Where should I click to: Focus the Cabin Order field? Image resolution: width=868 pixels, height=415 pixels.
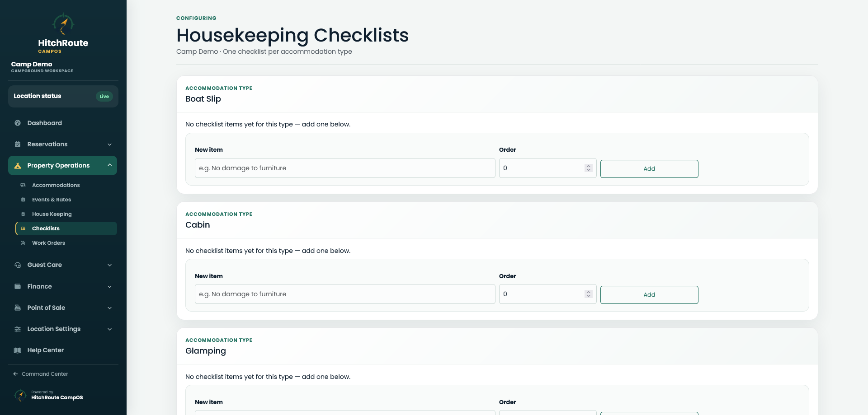pos(548,294)
